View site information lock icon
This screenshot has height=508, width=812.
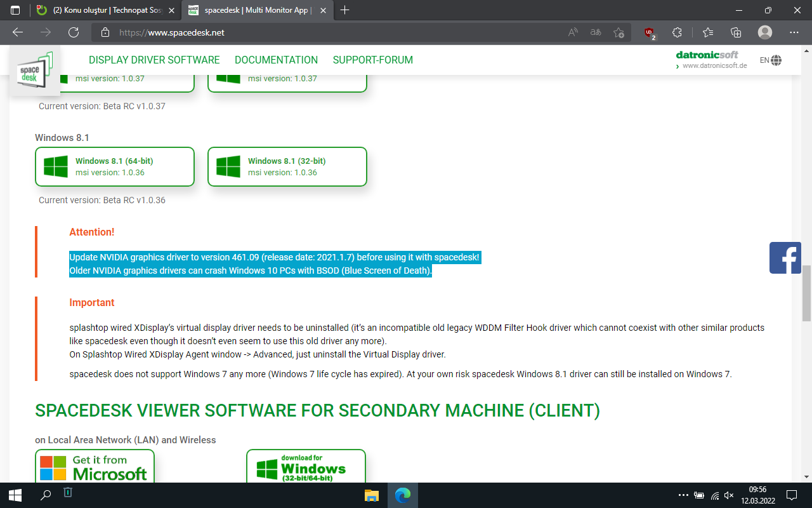click(105, 32)
